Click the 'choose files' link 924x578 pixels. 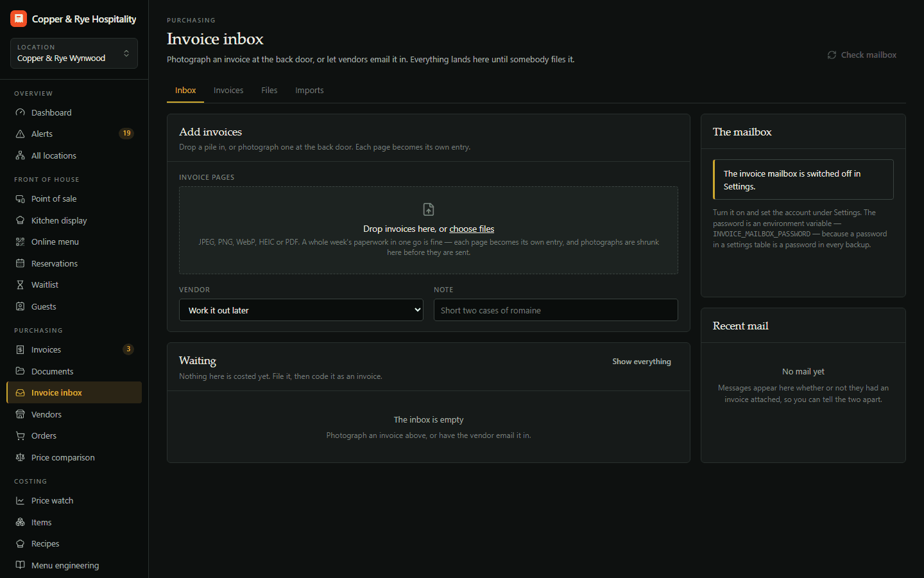click(472, 229)
